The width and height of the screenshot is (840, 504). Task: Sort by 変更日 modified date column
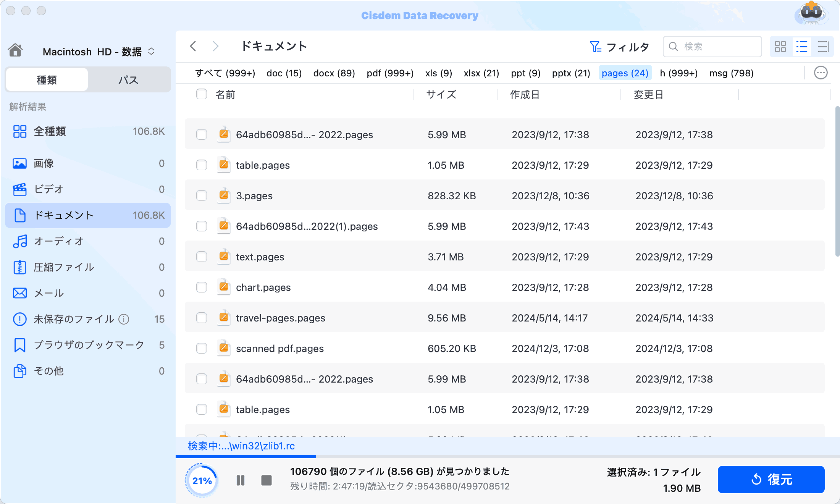point(649,94)
